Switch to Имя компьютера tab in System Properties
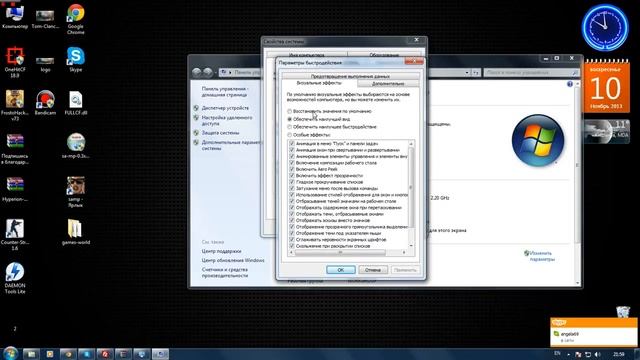This screenshot has height=360, width=640. 307,55
